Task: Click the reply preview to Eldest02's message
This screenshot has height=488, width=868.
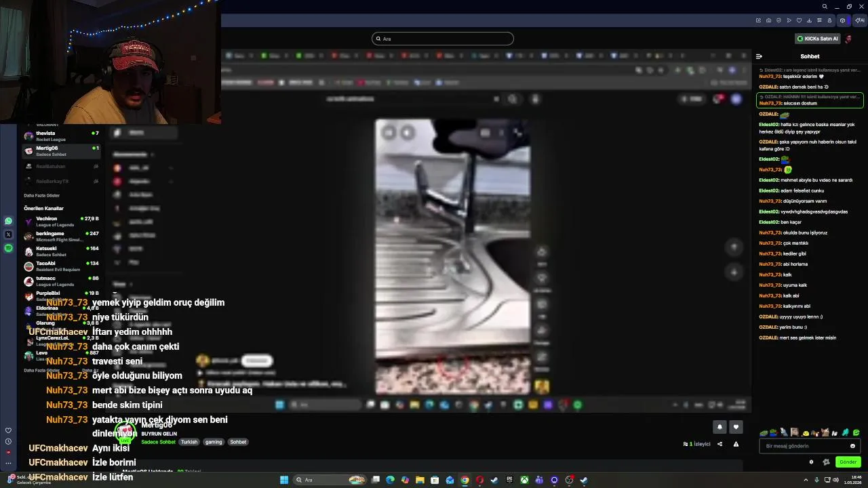Action: 810,70
